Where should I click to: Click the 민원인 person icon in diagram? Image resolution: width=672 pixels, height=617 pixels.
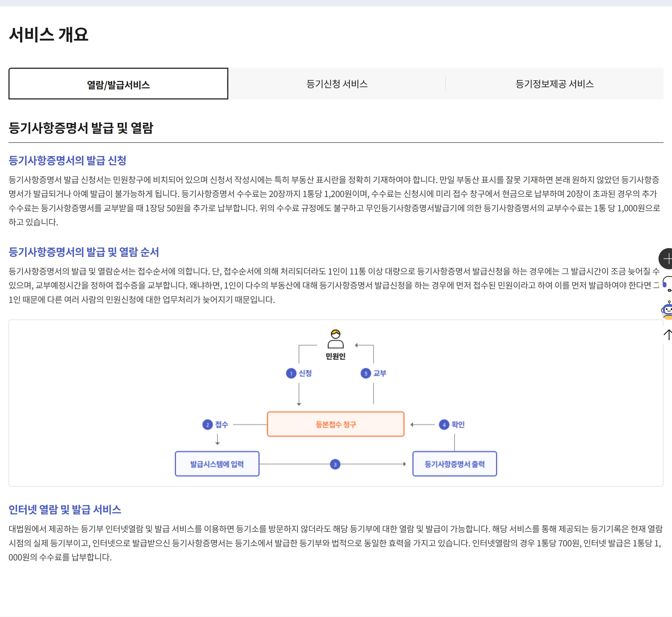click(335, 339)
